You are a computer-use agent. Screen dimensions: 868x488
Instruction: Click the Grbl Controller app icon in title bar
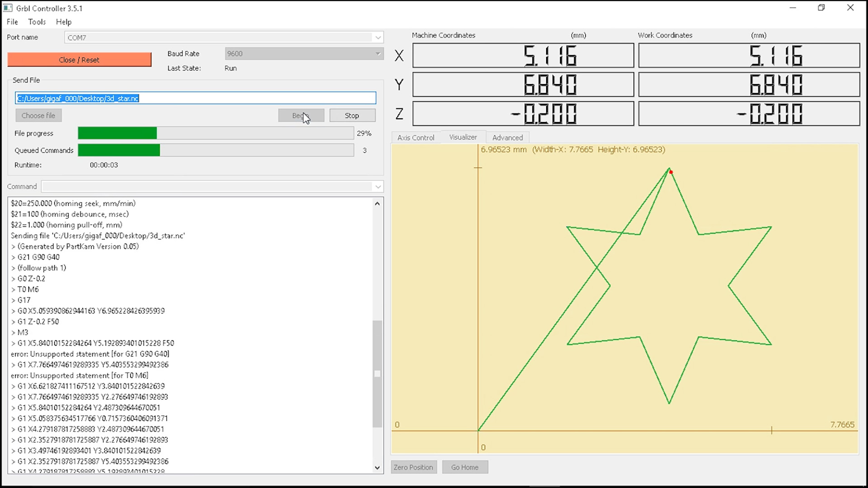pos(8,8)
